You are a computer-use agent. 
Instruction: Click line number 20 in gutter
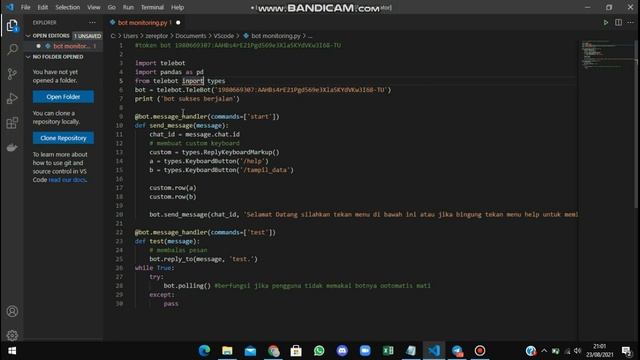[x=119, y=215]
